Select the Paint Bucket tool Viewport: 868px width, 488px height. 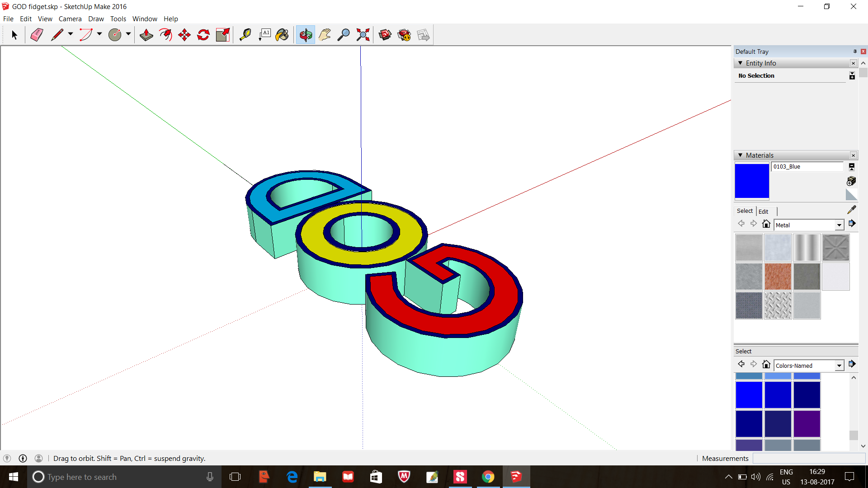tap(284, 34)
